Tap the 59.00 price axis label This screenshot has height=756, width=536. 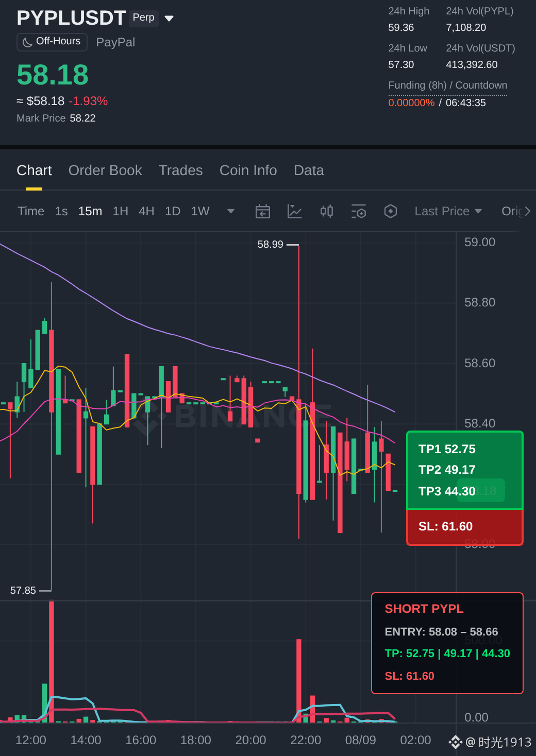[x=480, y=242]
